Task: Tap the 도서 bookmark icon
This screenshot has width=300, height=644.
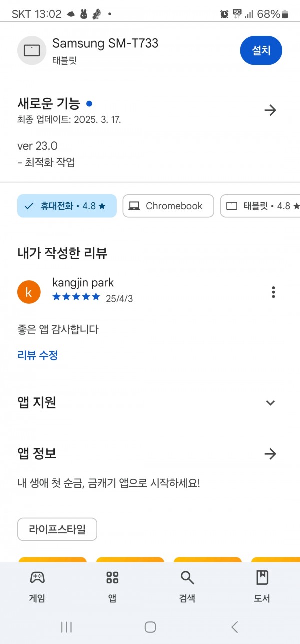Action: tap(262, 578)
